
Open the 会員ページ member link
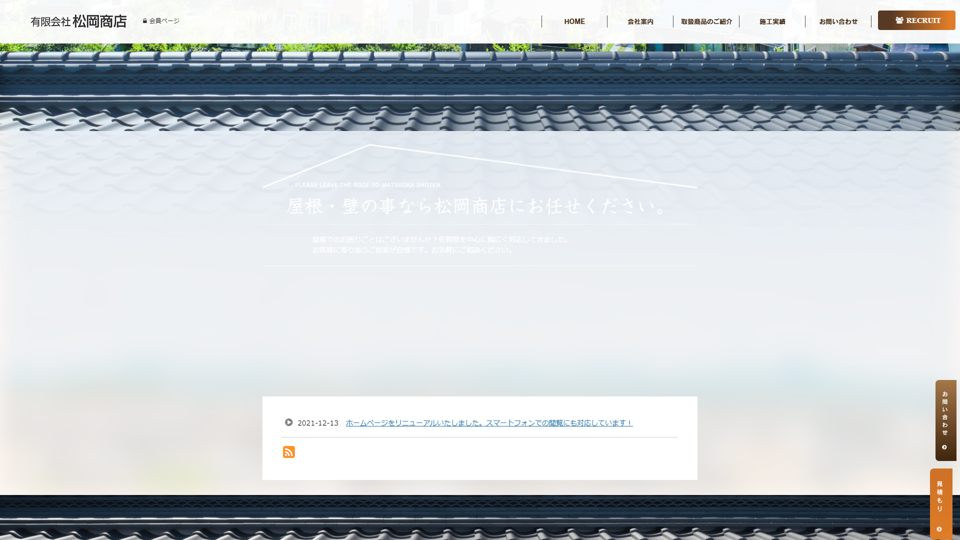click(164, 21)
